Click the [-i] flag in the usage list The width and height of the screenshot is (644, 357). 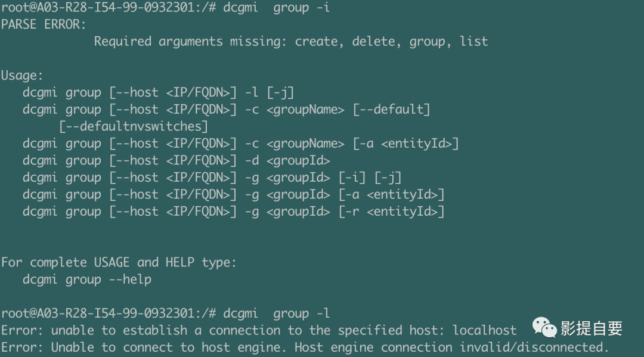(x=352, y=178)
